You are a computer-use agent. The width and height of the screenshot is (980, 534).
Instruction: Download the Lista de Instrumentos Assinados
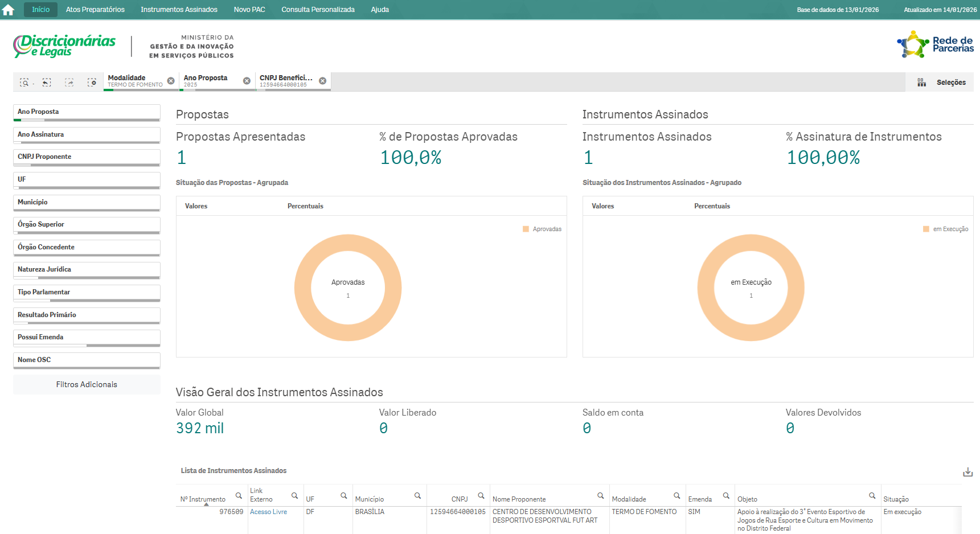[x=967, y=472]
